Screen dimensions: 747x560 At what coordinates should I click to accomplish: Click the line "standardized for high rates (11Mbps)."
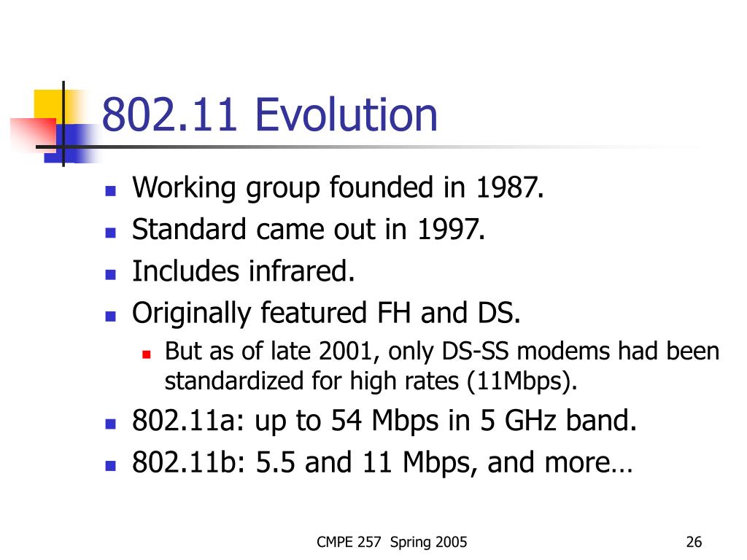(371, 381)
